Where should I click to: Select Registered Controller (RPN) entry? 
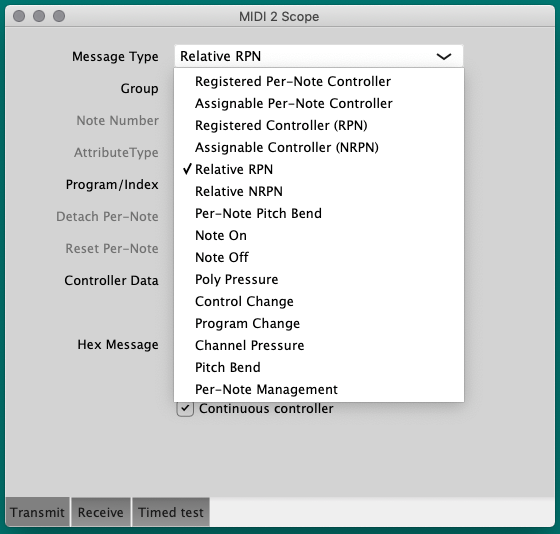click(x=319, y=125)
